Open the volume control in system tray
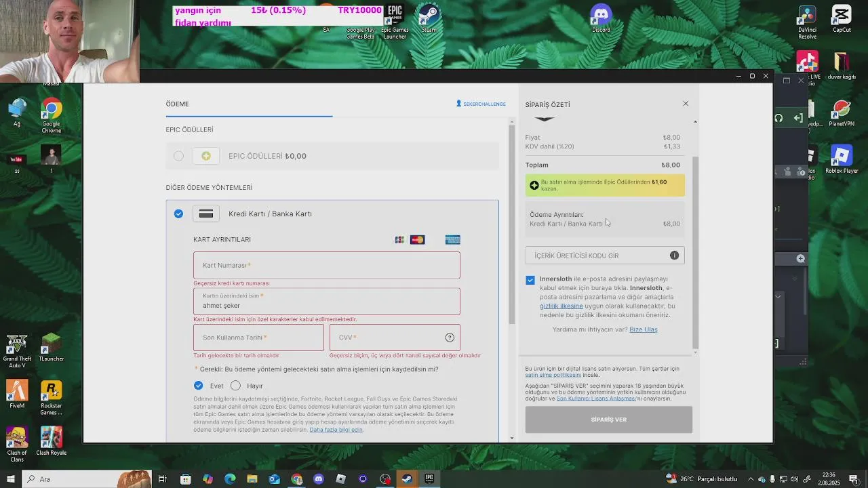Image resolution: width=868 pixels, height=488 pixels. tap(794, 479)
